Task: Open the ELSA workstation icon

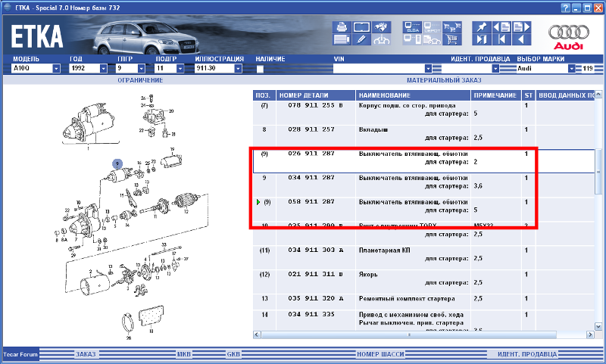Action: coord(412,27)
